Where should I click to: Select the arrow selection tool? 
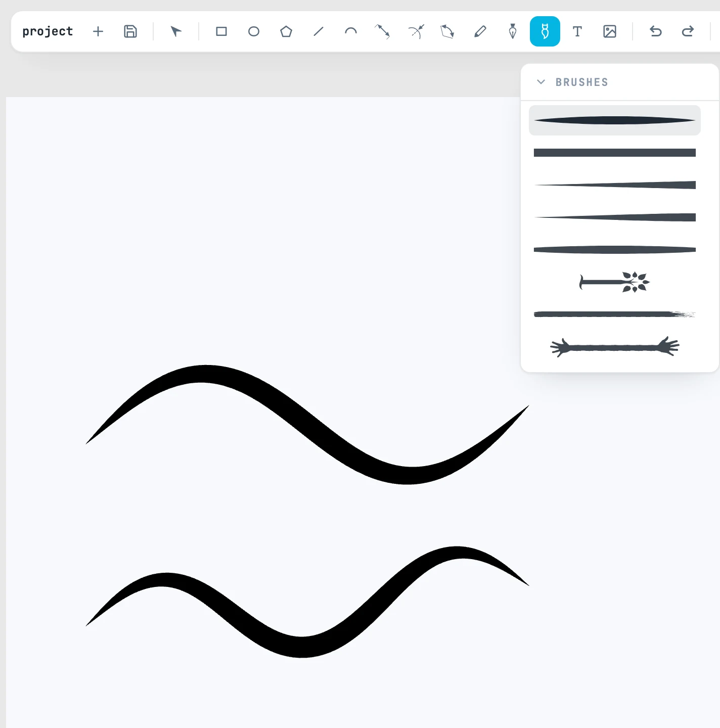point(176,31)
